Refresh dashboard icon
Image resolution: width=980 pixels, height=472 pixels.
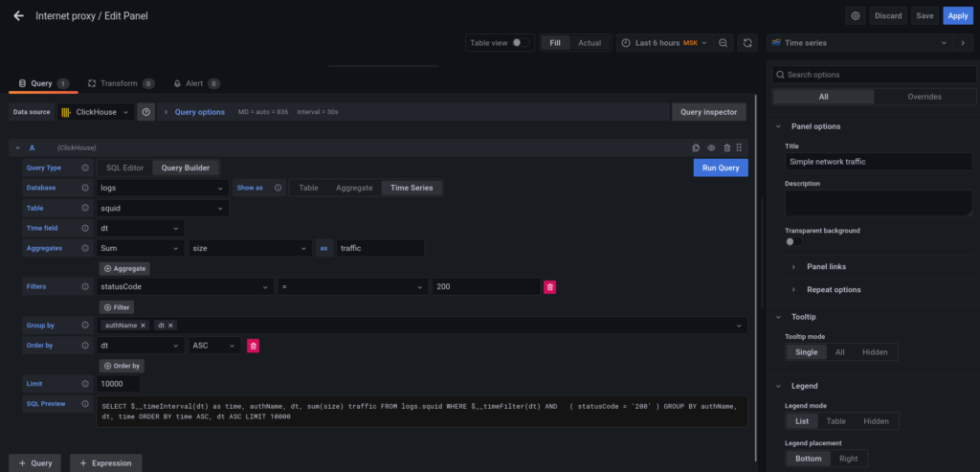pos(747,43)
